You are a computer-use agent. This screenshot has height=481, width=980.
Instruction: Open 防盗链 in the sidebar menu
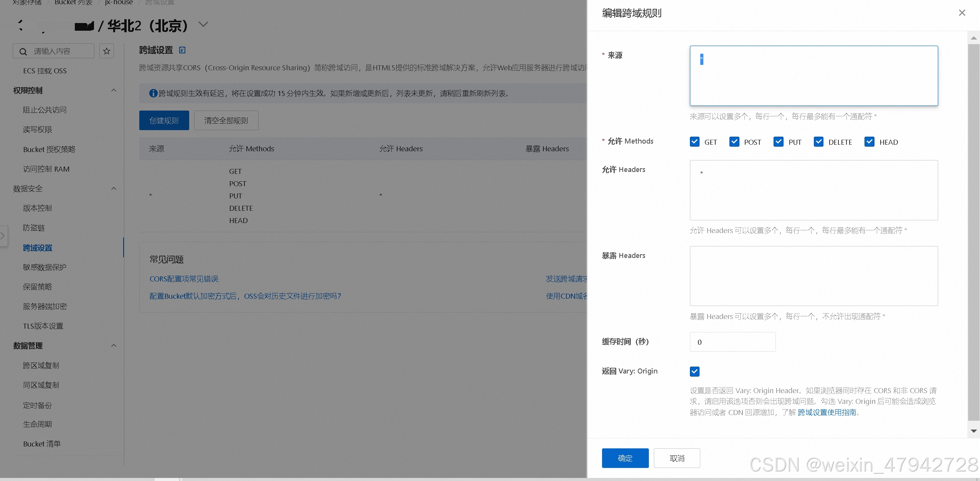34,228
